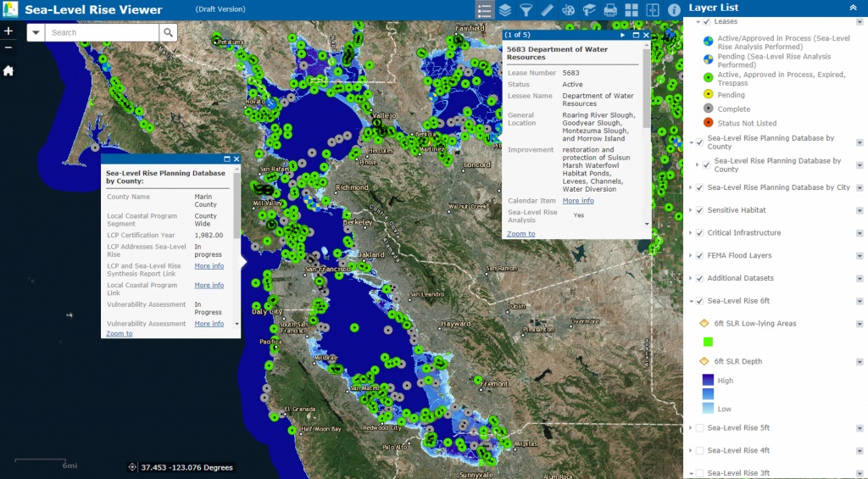
Task: Uncheck the Sensitive Habitat layer
Action: click(699, 210)
